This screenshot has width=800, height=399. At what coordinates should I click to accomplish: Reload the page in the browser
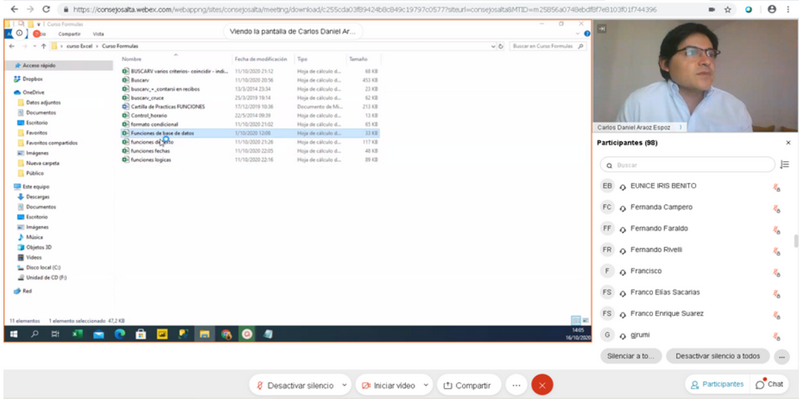(x=46, y=9)
